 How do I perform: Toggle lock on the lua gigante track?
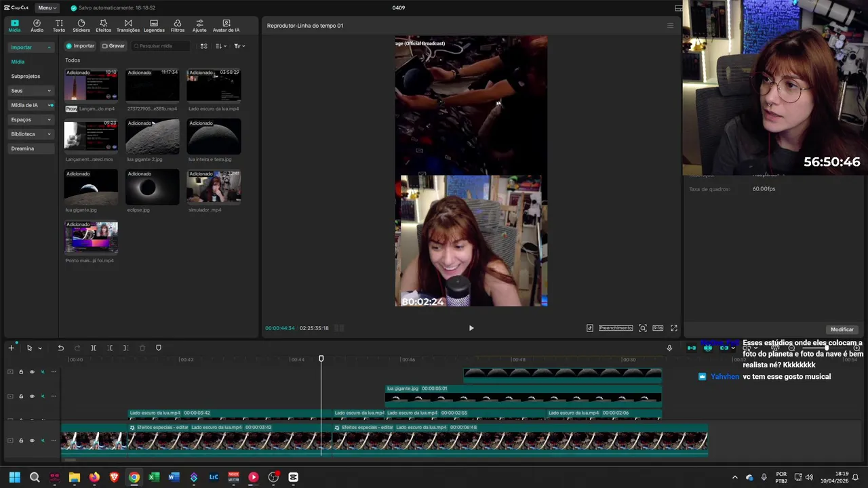[x=21, y=396]
